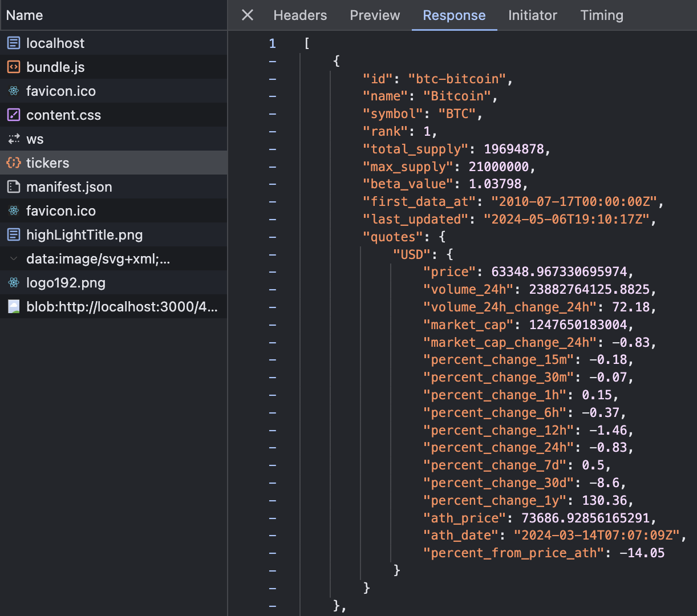
Task: Select the blob:http://localhost:3000 request
Action: 114,306
